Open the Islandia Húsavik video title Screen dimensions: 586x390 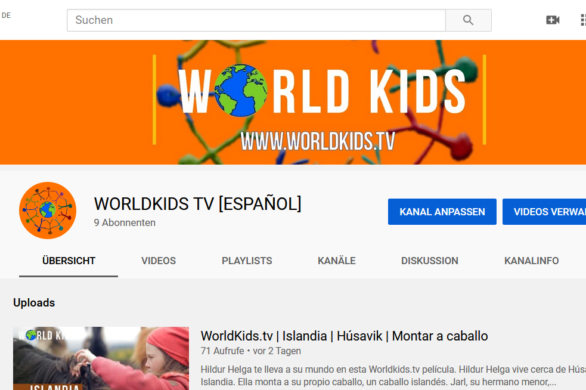pos(344,336)
